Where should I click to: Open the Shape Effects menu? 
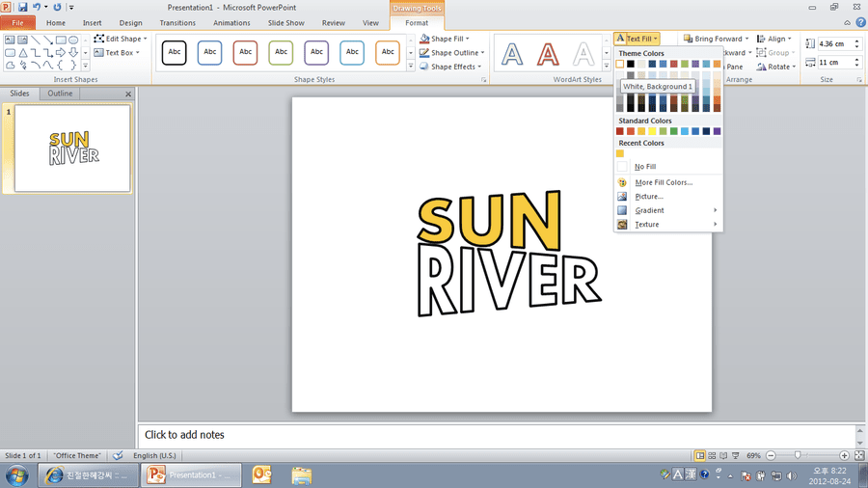tap(450, 67)
